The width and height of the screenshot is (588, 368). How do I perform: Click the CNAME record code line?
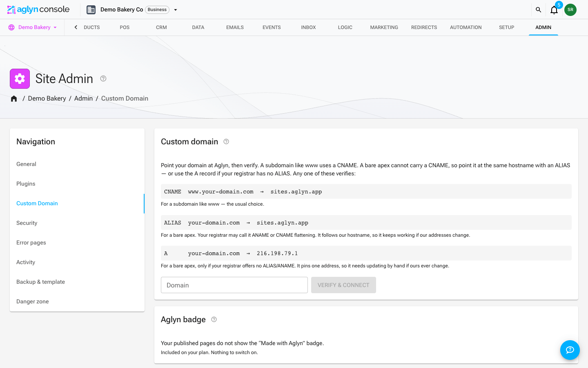click(x=366, y=191)
